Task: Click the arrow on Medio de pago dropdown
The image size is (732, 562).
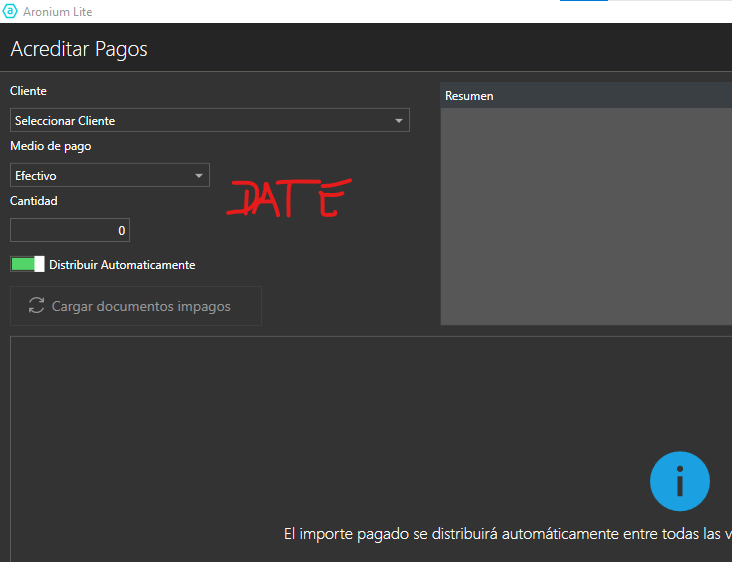Action: (198, 176)
